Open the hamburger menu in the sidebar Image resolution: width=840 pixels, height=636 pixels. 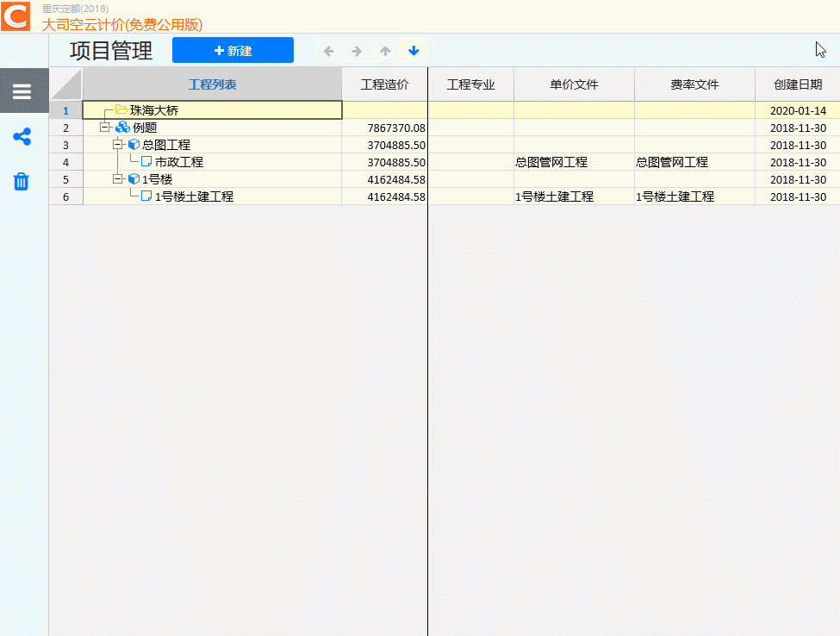22,90
